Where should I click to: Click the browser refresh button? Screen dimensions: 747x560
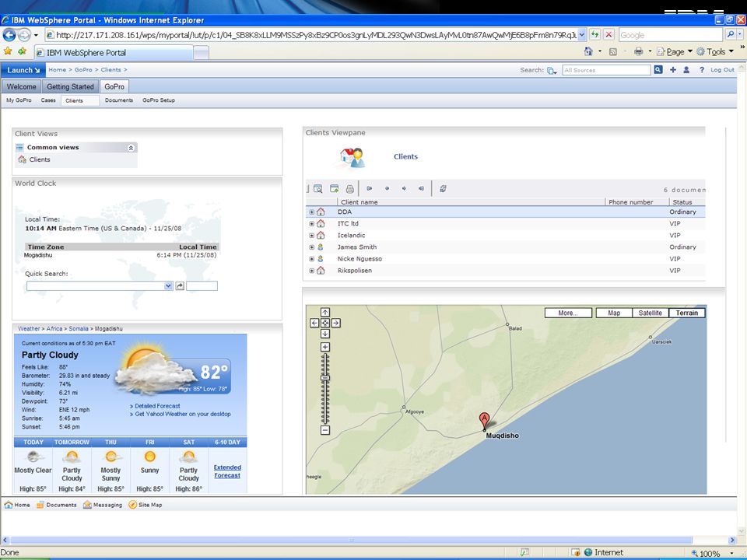[x=594, y=35]
